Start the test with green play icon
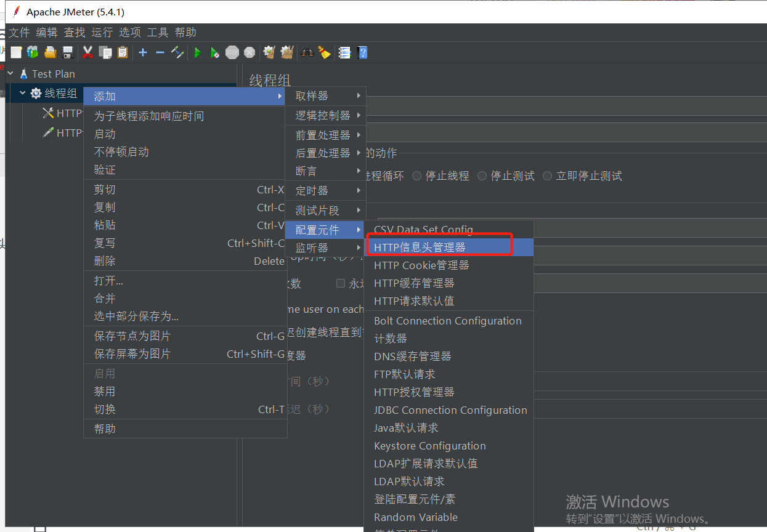 198,53
